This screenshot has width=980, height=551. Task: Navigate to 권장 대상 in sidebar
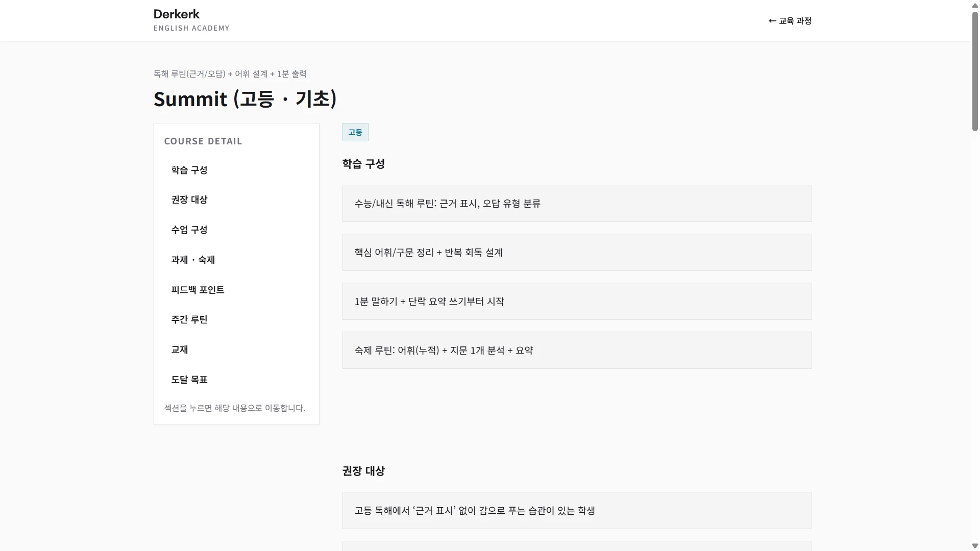pyautogui.click(x=189, y=199)
